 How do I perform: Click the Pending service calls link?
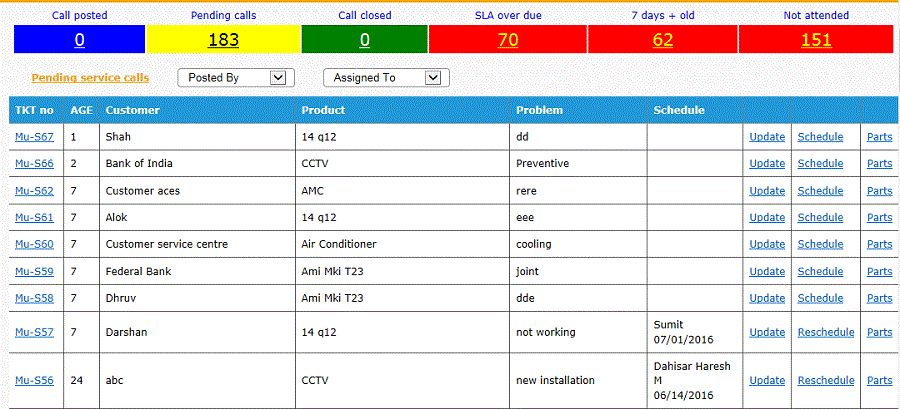coord(90,77)
